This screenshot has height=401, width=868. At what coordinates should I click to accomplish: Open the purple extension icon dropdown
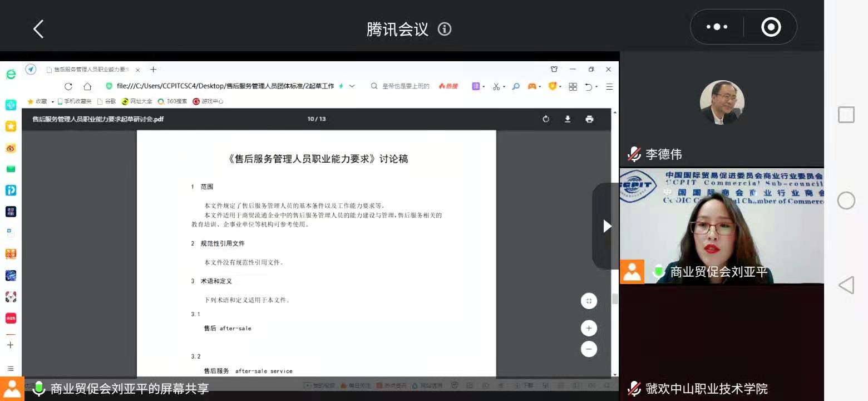(x=478, y=86)
